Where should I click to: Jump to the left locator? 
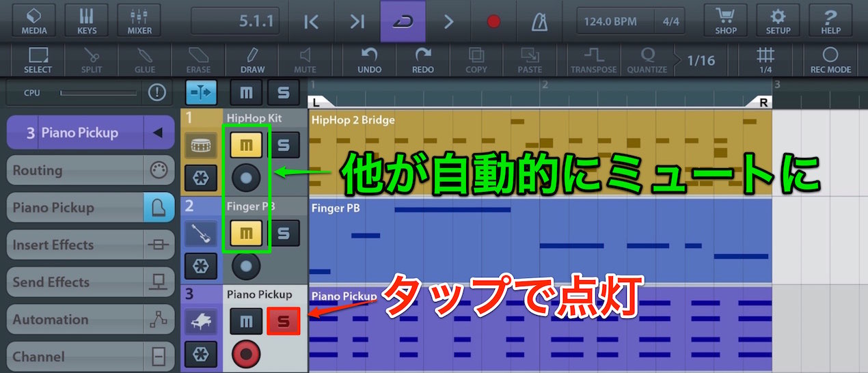[311, 21]
